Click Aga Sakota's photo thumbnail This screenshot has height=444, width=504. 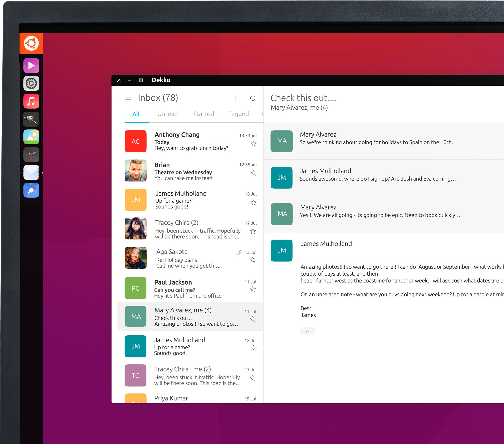(136, 258)
